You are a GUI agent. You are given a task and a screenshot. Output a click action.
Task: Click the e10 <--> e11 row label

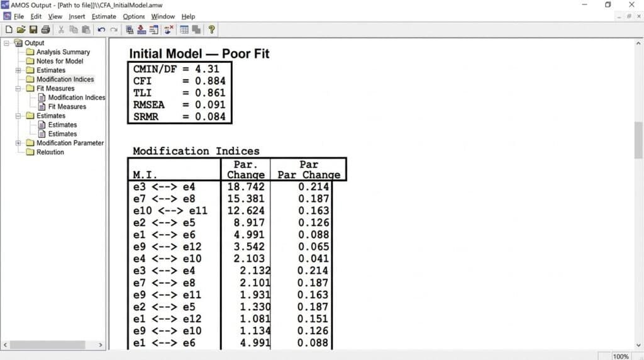point(170,210)
